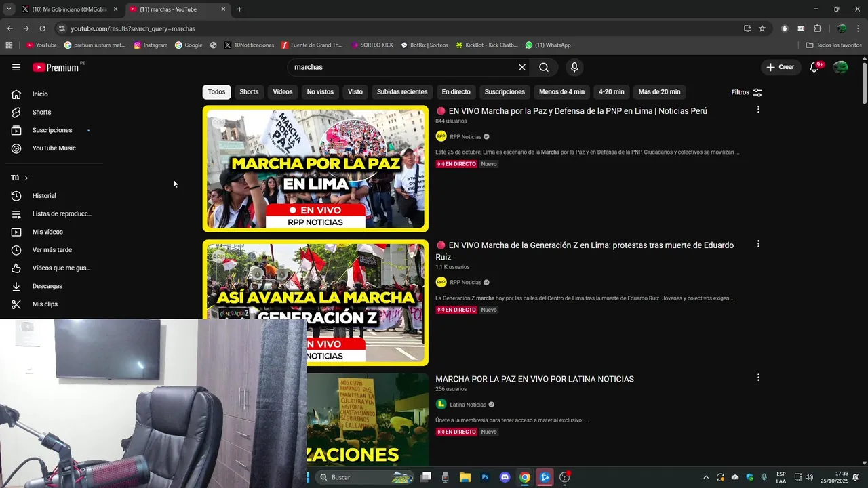Focus the Chrome address bar URL

click(133, 28)
